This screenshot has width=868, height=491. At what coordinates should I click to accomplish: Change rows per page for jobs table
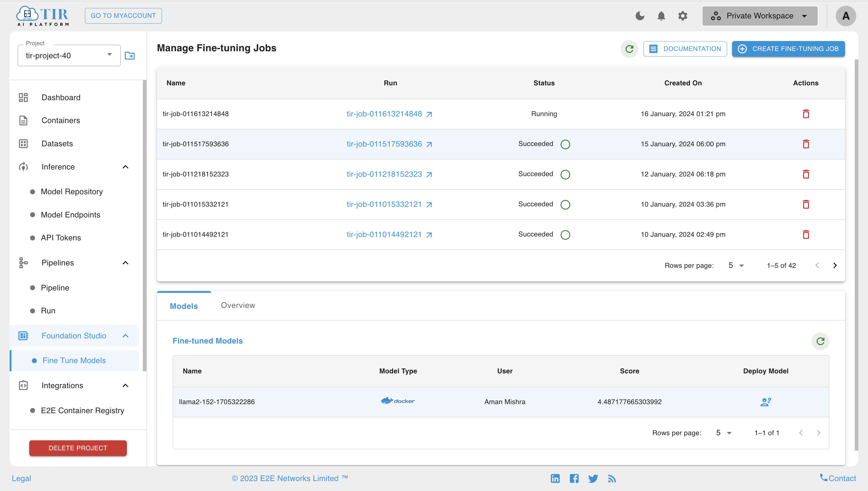tap(736, 266)
